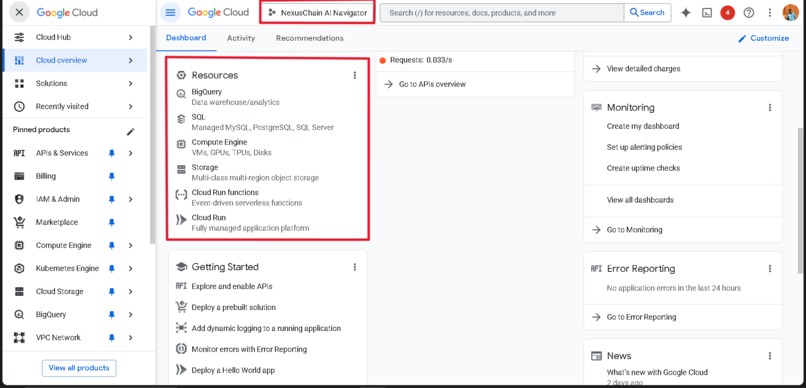Click Marketplace cart icon in sidebar
The image size is (806, 388).
point(19,223)
